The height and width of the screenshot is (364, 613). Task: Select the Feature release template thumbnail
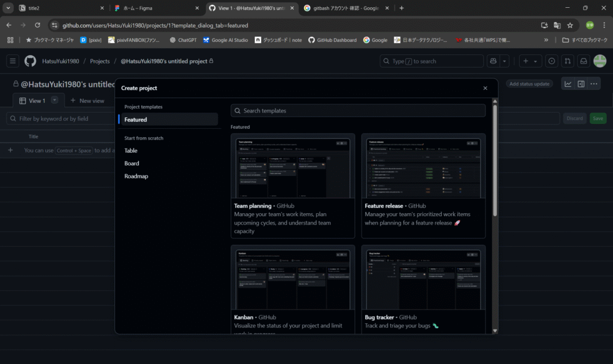pos(423,168)
